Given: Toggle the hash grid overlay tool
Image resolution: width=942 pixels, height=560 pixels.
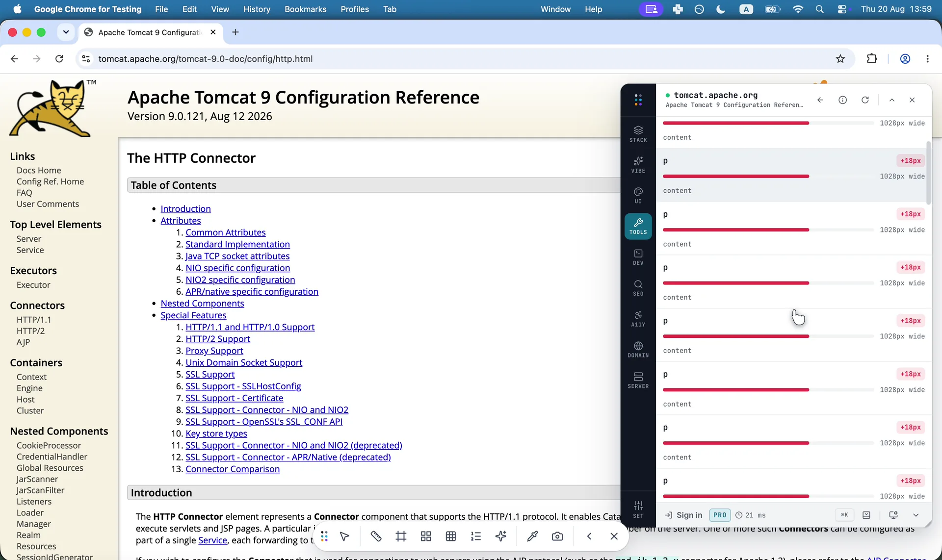Looking at the screenshot, I should tap(401, 536).
